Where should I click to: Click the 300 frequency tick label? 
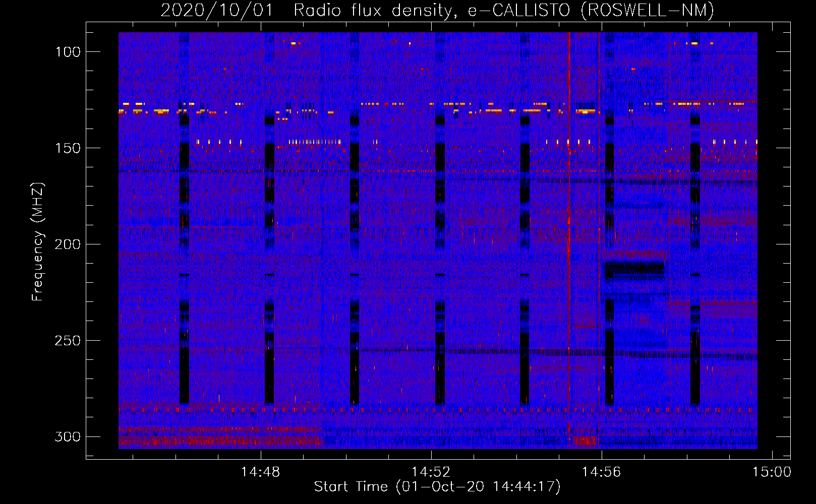68,436
